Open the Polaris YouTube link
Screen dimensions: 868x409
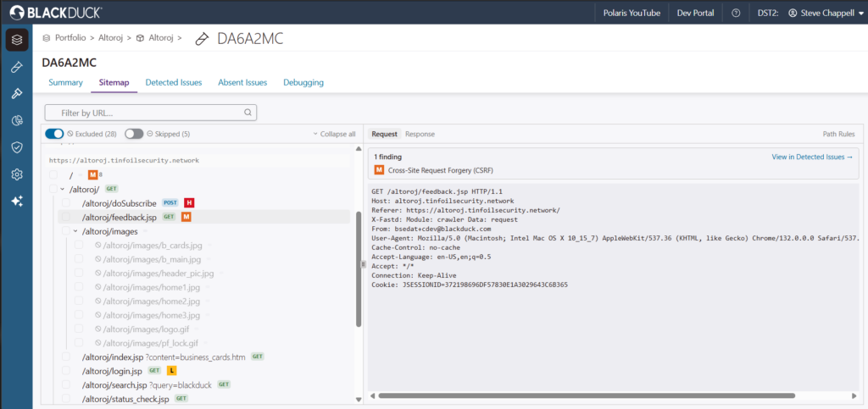tap(632, 13)
